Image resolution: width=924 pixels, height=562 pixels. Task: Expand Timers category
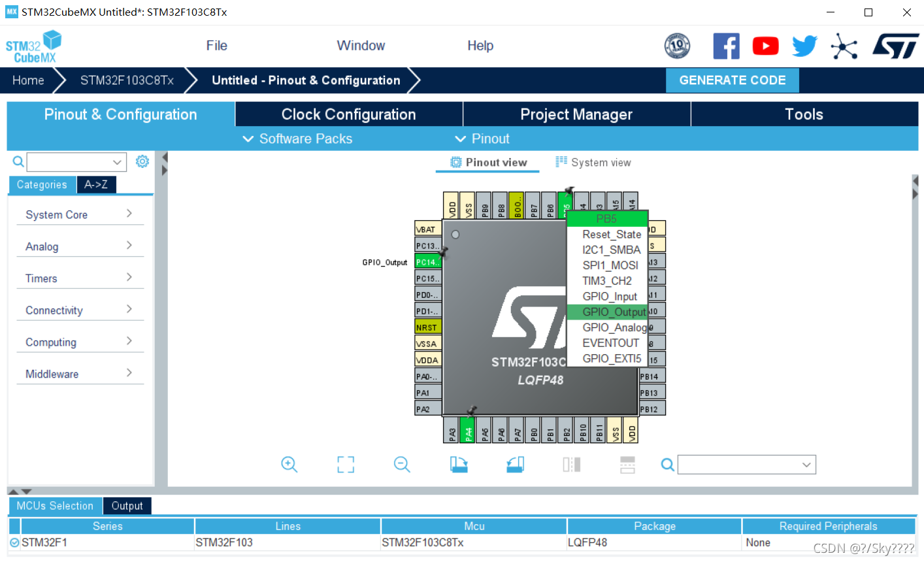pyautogui.click(x=80, y=278)
